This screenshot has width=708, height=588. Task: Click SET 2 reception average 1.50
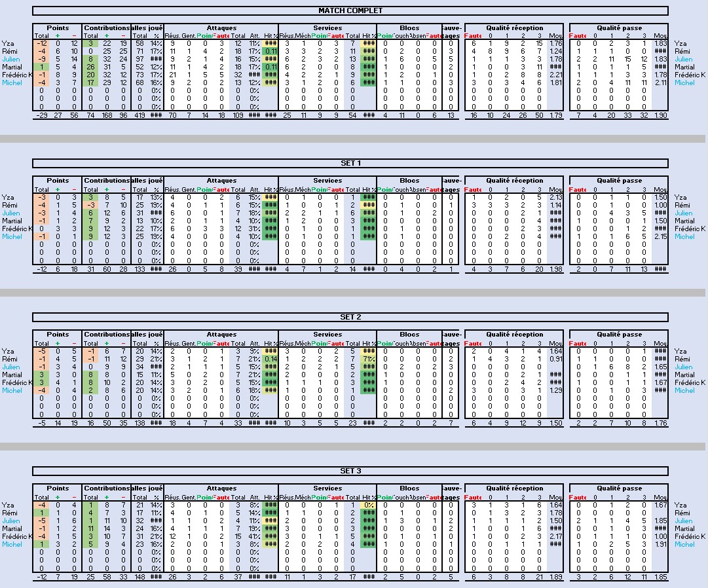coord(556,423)
